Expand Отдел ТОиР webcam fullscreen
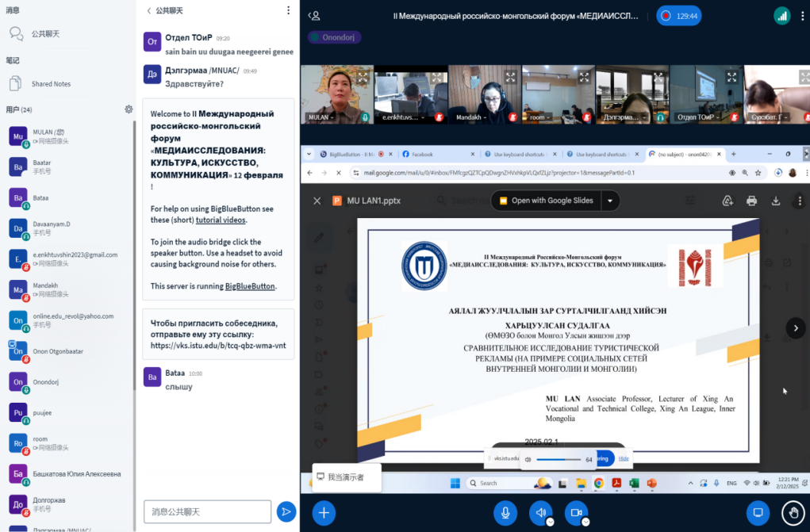The height and width of the screenshot is (532, 810). click(x=732, y=78)
